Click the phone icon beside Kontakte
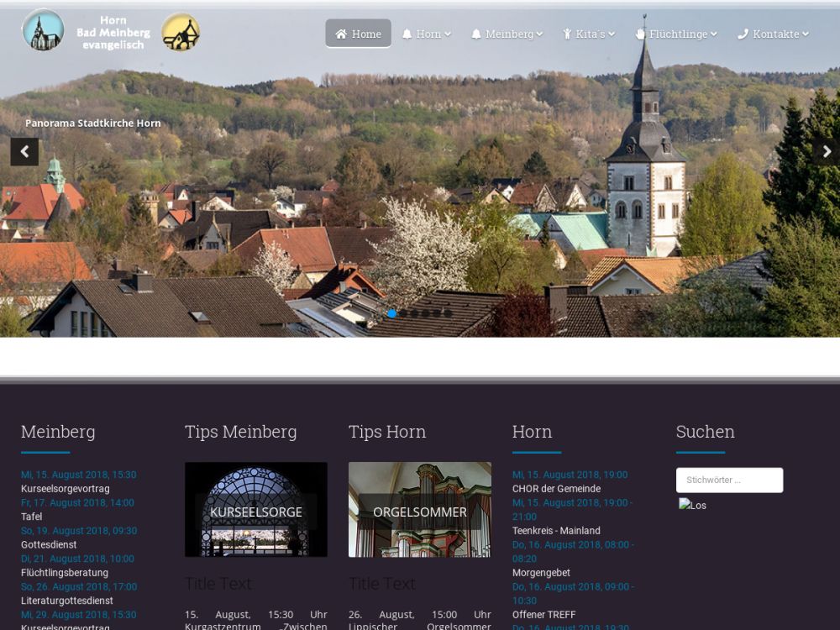 click(x=743, y=34)
